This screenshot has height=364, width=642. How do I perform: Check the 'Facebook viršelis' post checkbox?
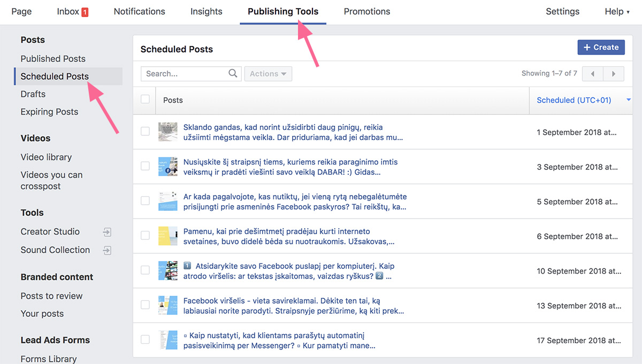(145, 305)
